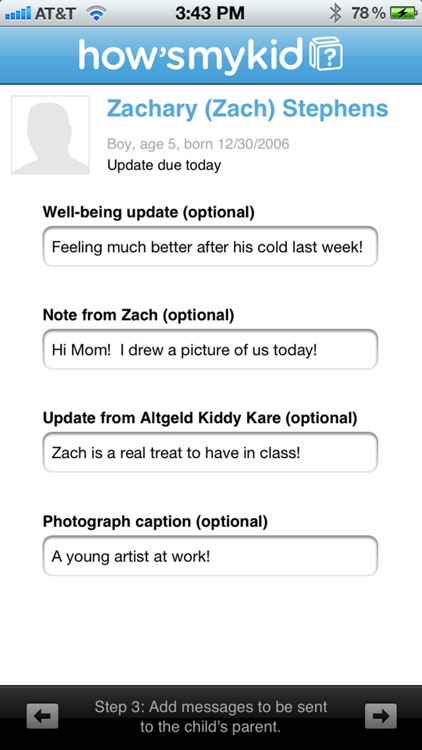Tap the howsmykid title text
The width and height of the screenshot is (422, 750).
(x=191, y=55)
